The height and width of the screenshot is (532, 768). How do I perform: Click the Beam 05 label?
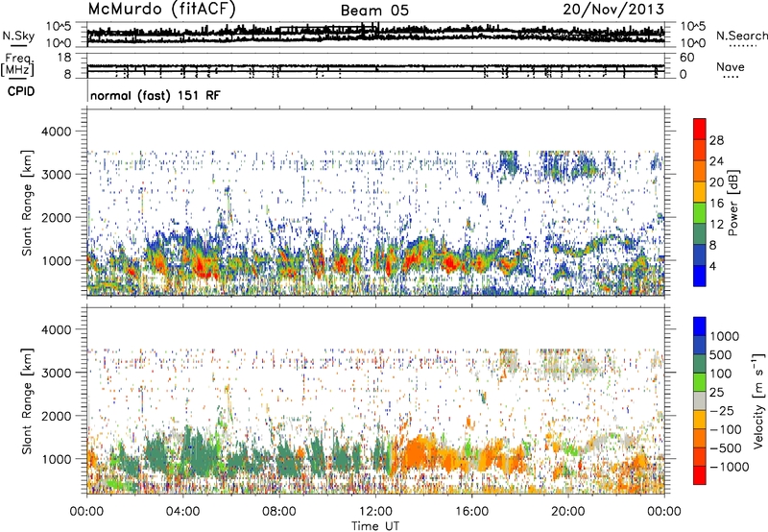point(374,11)
